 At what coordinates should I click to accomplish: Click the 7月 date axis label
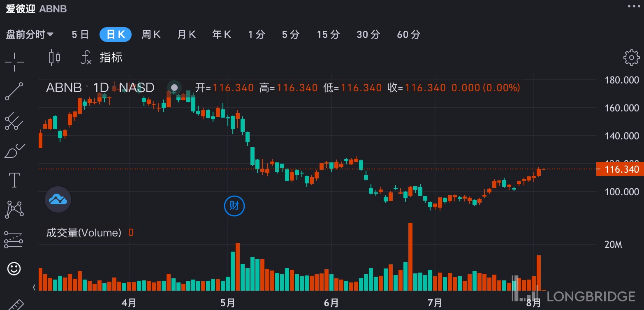pyautogui.click(x=435, y=303)
